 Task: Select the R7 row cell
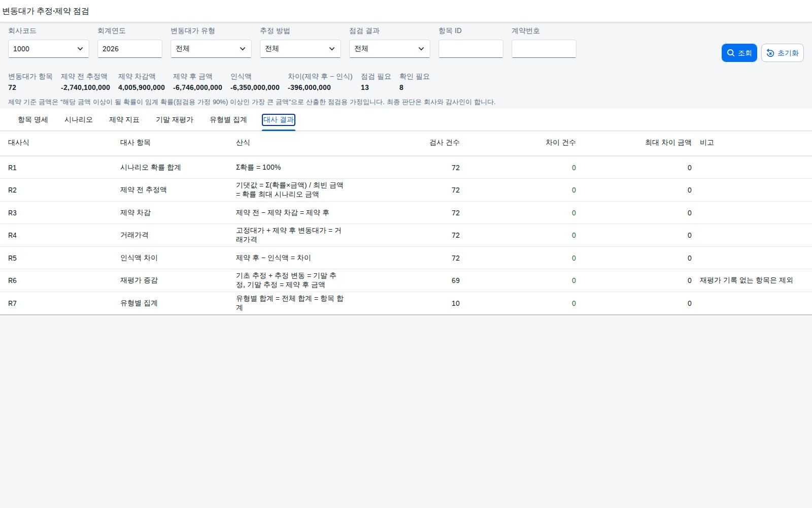(x=12, y=303)
